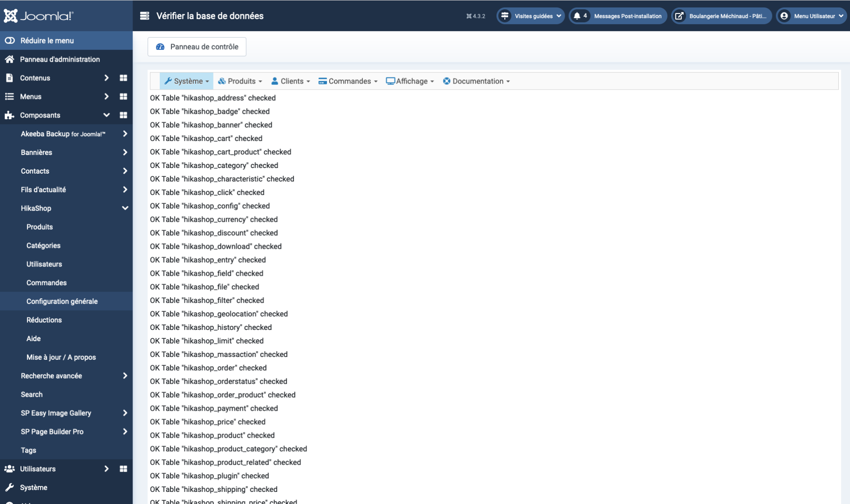The height and width of the screenshot is (504, 850).
Task: Open the Composants dashboard grid icon
Action: point(123,115)
